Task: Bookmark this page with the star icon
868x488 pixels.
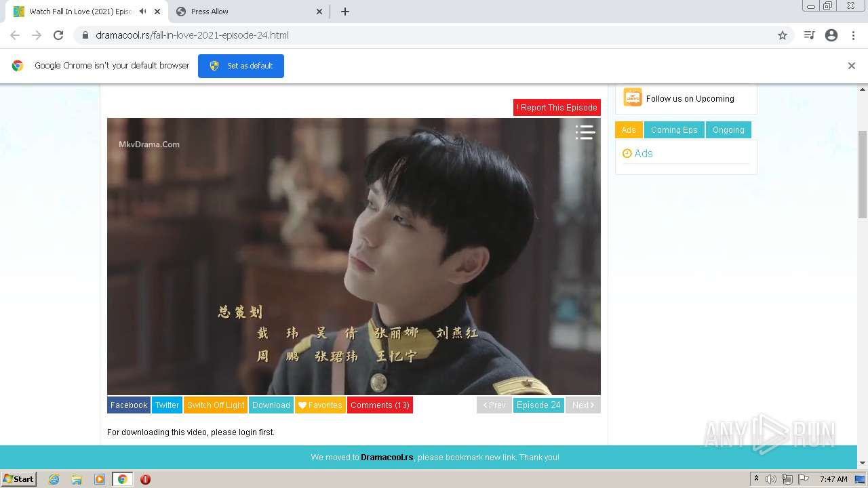Action: point(783,35)
